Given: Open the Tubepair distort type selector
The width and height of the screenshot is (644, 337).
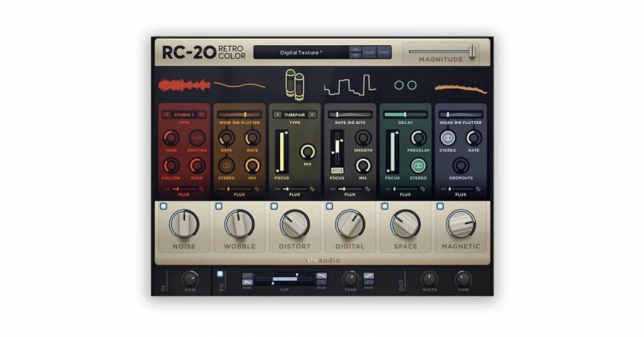Looking at the screenshot, I should click(295, 115).
